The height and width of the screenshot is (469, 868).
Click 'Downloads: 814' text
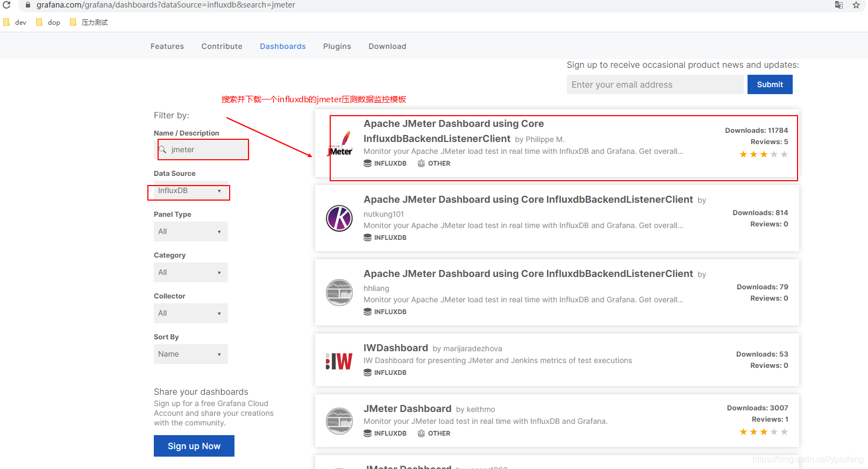click(x=760, y=213)
